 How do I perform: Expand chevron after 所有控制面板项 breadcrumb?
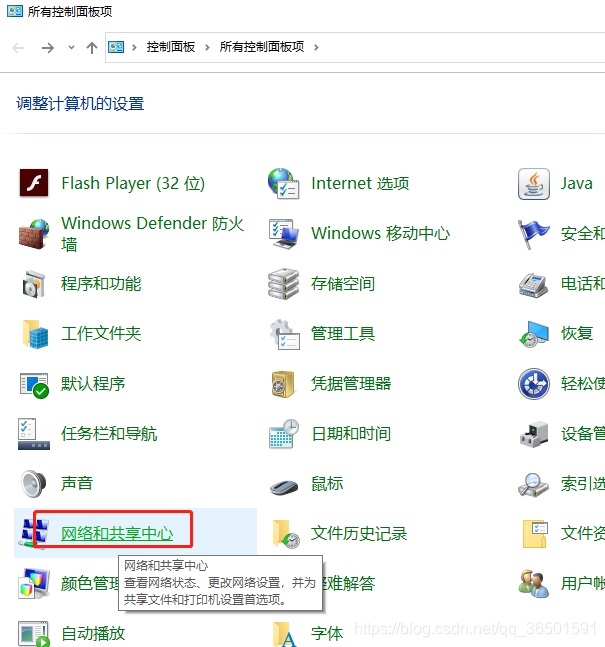316,47
